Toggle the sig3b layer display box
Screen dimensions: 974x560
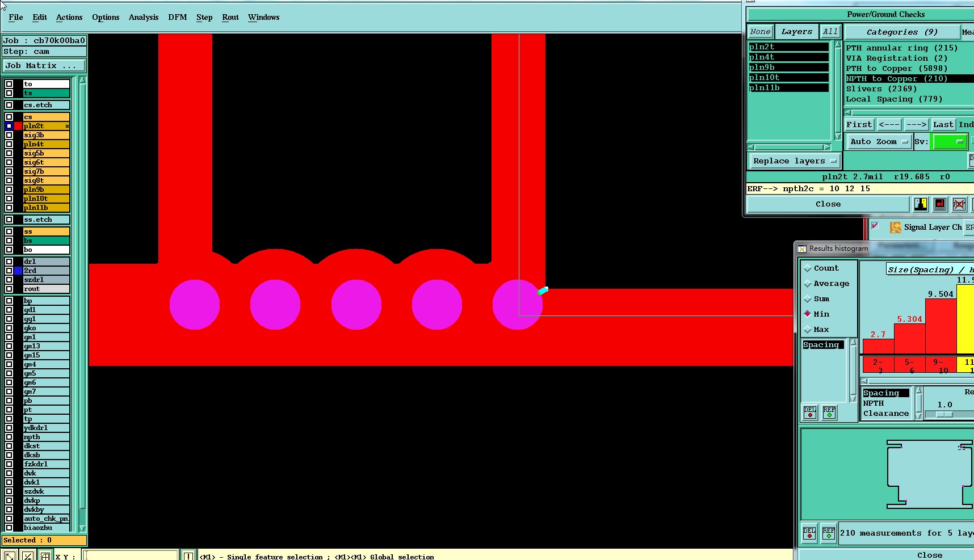pyautogui.click(x=9, y=135)
